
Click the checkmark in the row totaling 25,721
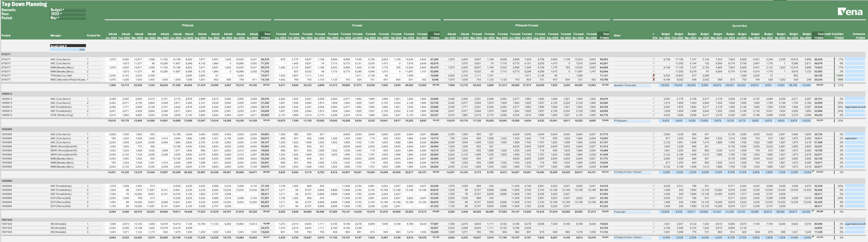[x=654, y=99]
